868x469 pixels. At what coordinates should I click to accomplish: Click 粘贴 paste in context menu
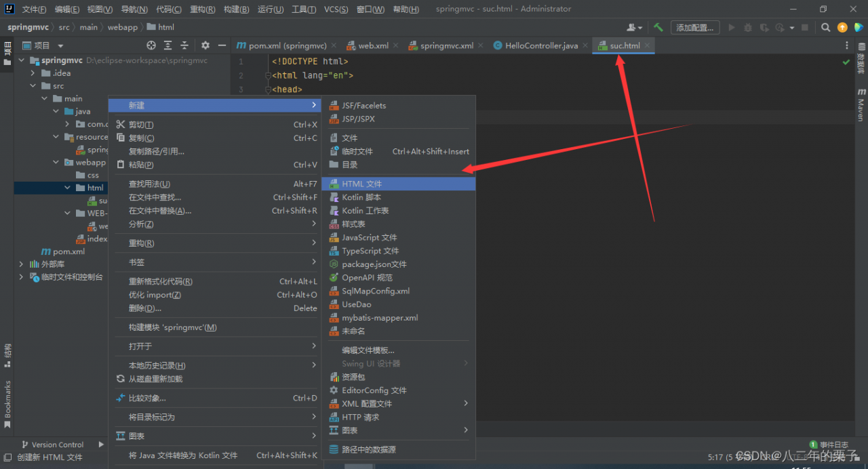(215, 165)
